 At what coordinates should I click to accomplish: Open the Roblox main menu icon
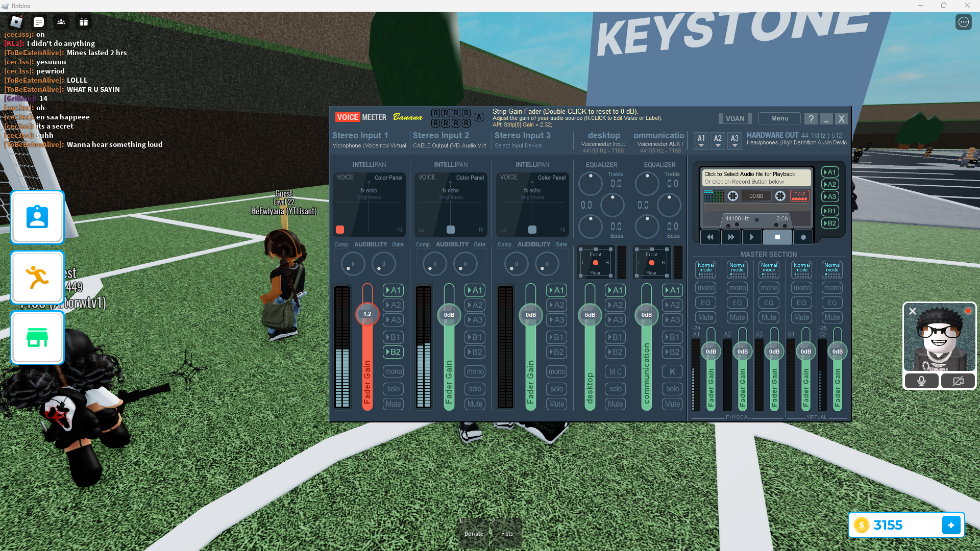[x=16, y=22]
